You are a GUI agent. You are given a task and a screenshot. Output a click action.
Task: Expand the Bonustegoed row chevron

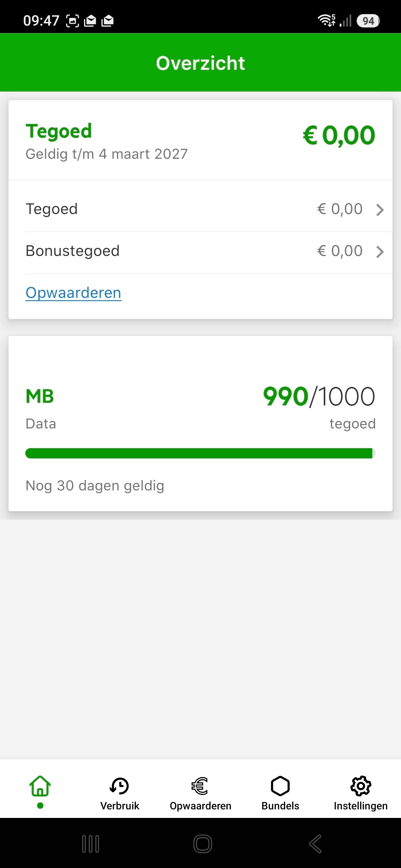[380, 251]
